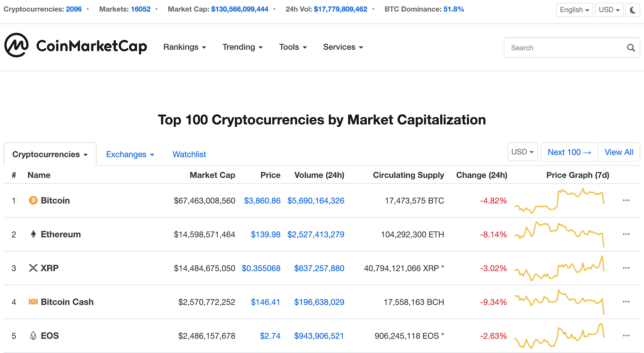Click the EOS coin icon
Screen dimensions: 644x353
click(33, 336)
